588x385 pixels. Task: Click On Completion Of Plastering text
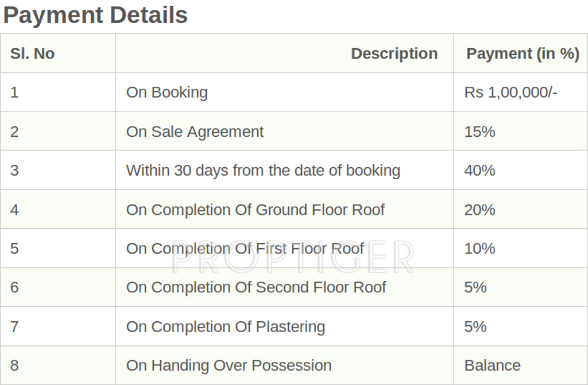(225, 326)
